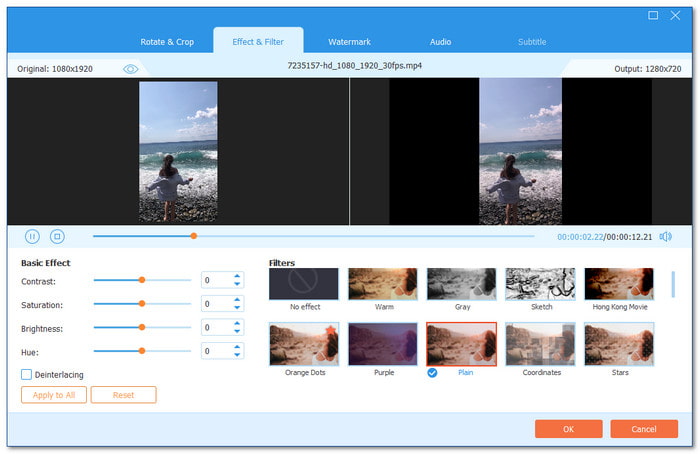The image size is (700, 454).
Task: Switch to the Rotate & Crop tab
Action: [x=167, y=42]
